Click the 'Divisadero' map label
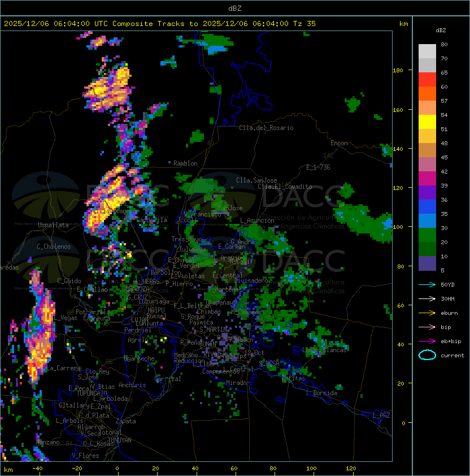 (x=251, y=280)
